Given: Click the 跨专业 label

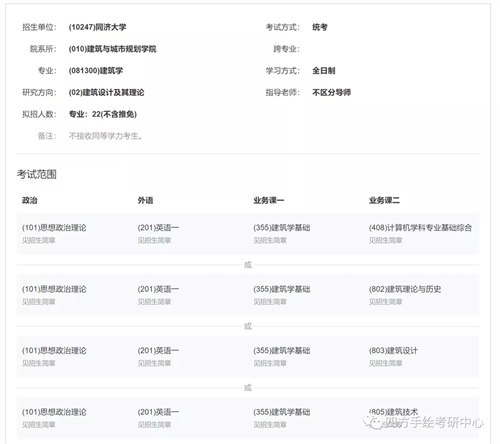Looking at the screenshot, I should 286,49.
